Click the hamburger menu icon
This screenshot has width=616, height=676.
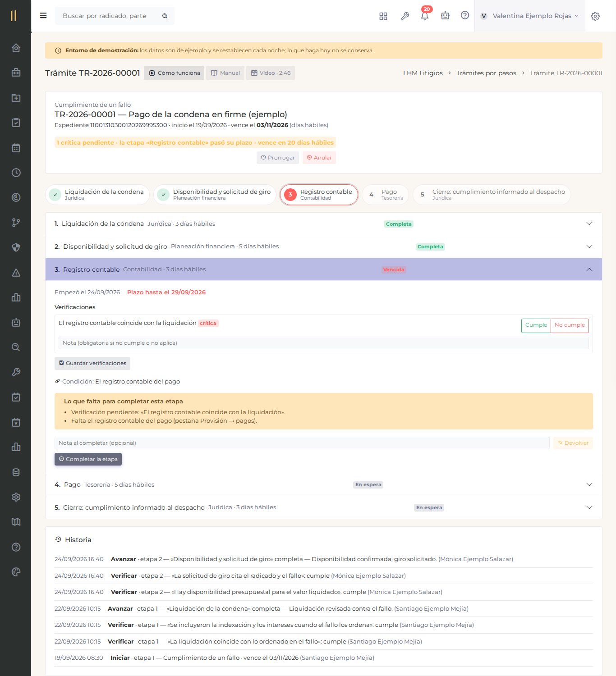43,16
